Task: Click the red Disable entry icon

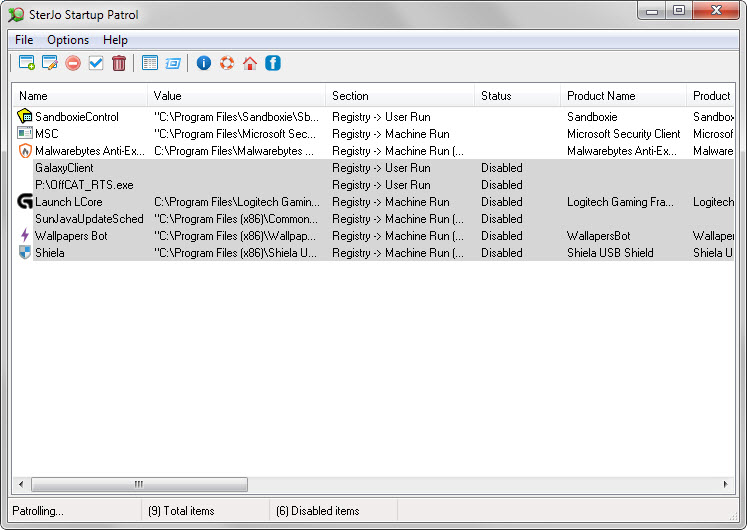Action: tap(73, 63)
